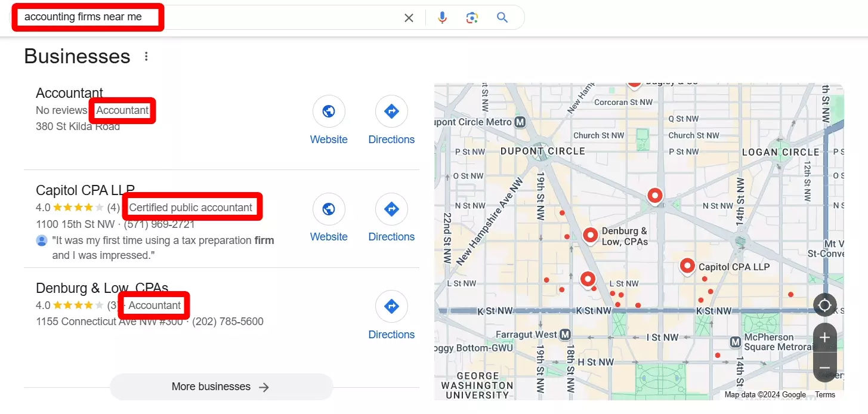This screenshot has width=868, height=414.
Task: Open the Terms link on the map
Action: [x=825, y=394]
